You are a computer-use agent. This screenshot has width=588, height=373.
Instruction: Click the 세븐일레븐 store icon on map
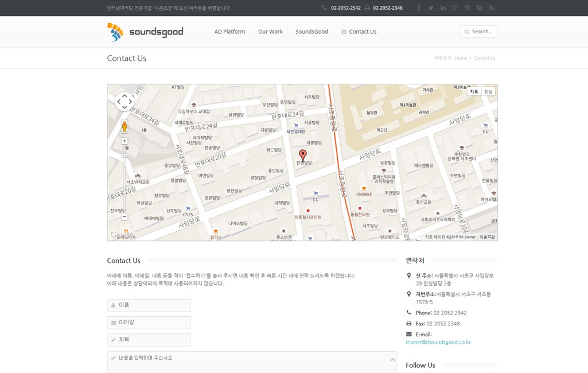point(296,126)
